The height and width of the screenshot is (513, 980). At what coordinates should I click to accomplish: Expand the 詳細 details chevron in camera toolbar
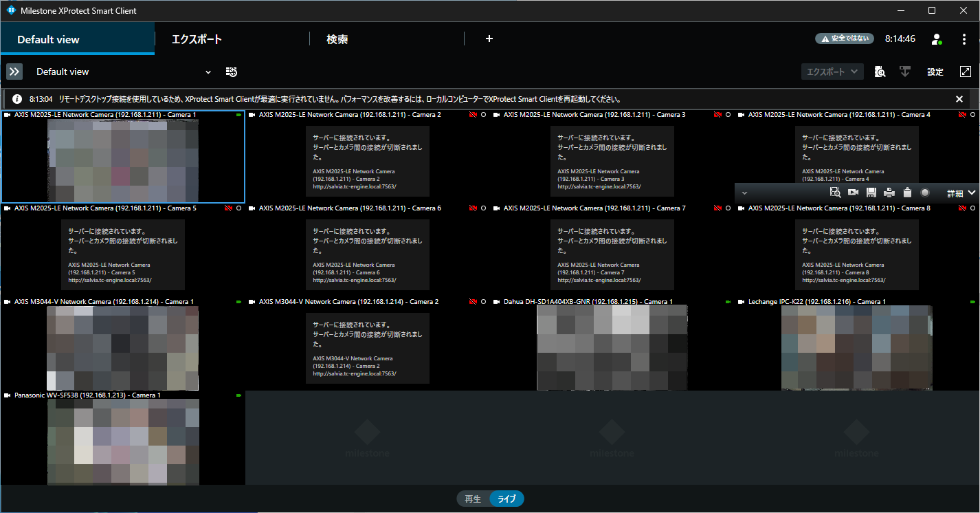(x=972, y=193)
